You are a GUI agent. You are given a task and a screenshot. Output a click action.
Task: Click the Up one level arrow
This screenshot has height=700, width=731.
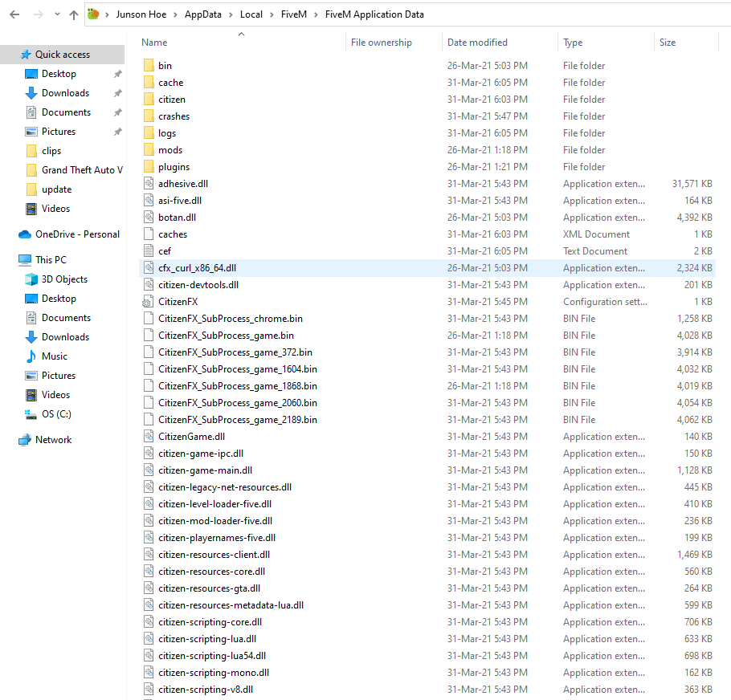[73, 14]
